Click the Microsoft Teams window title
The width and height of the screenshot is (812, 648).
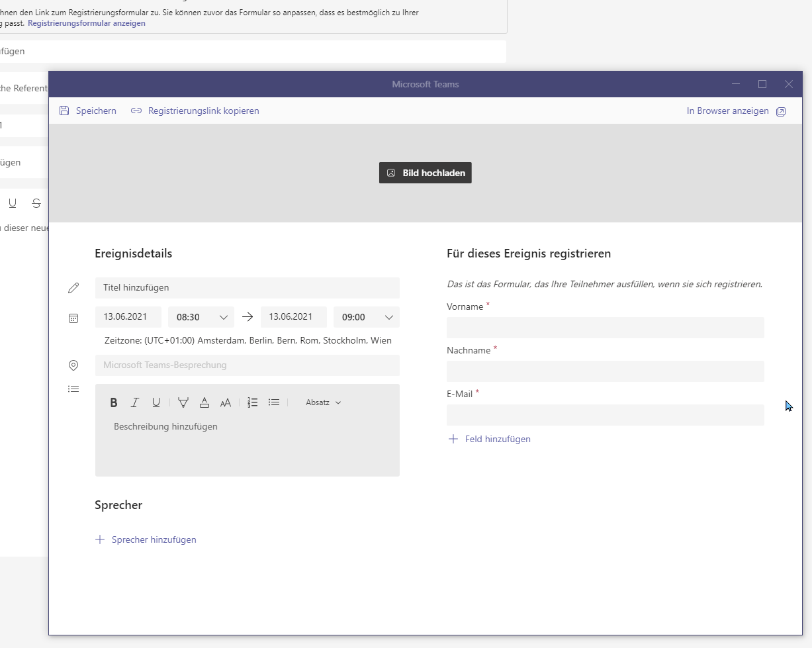point(426,84)
